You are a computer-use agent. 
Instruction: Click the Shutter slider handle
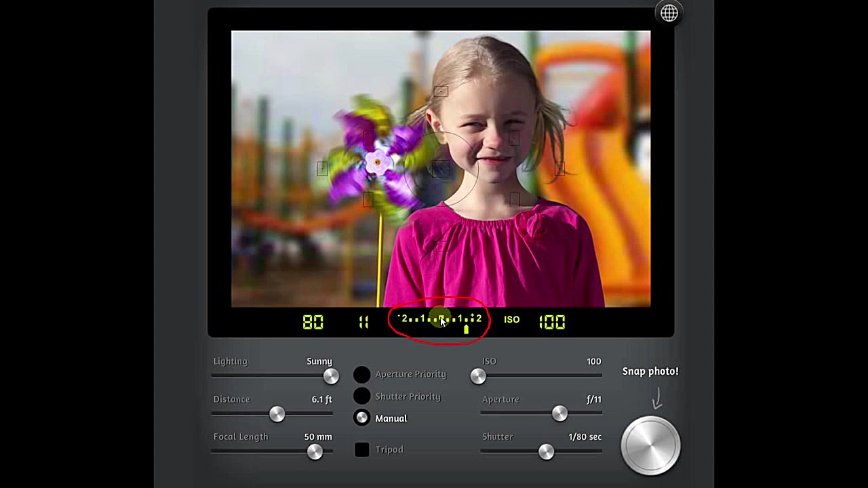point(546,451)
